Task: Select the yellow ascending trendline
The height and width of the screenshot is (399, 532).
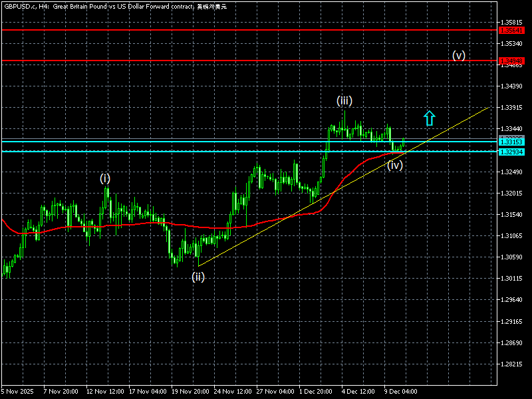Action: click(343, 187)
